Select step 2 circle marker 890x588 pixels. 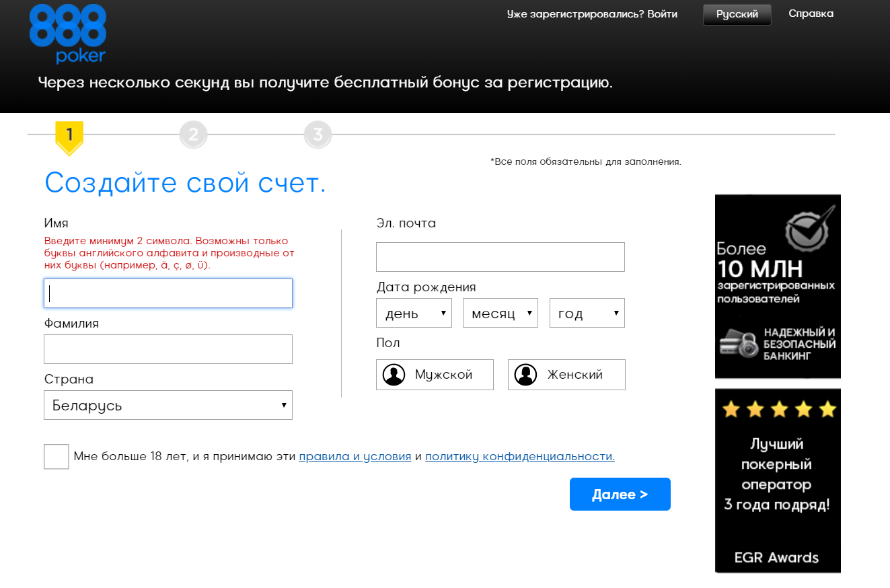pos(194,135)
